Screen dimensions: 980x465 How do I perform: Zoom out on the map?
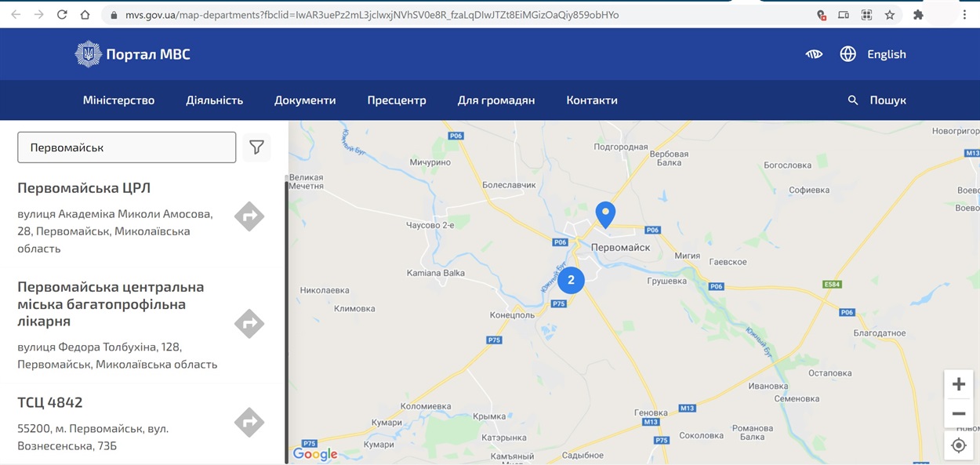(959, 413)
